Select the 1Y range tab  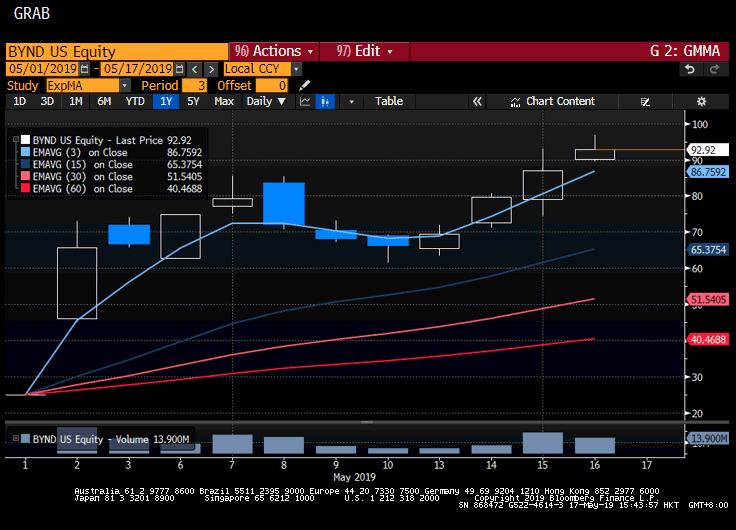(166, 101)
